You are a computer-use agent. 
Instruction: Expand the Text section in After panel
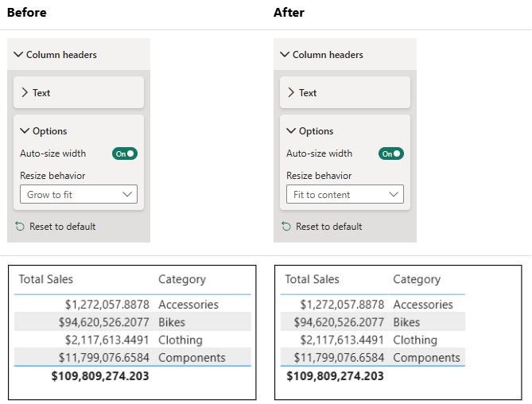pyautogui.click(x=291, y=93)
